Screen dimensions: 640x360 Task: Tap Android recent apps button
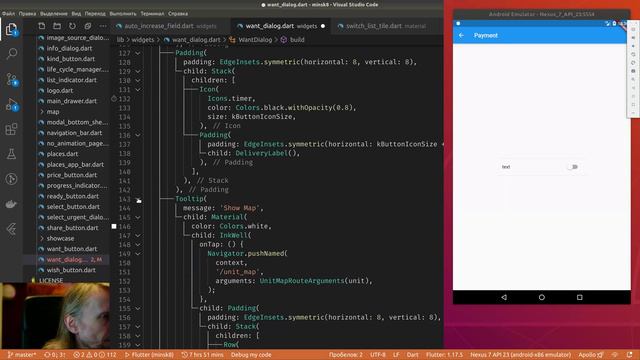[x=580, y=297]
